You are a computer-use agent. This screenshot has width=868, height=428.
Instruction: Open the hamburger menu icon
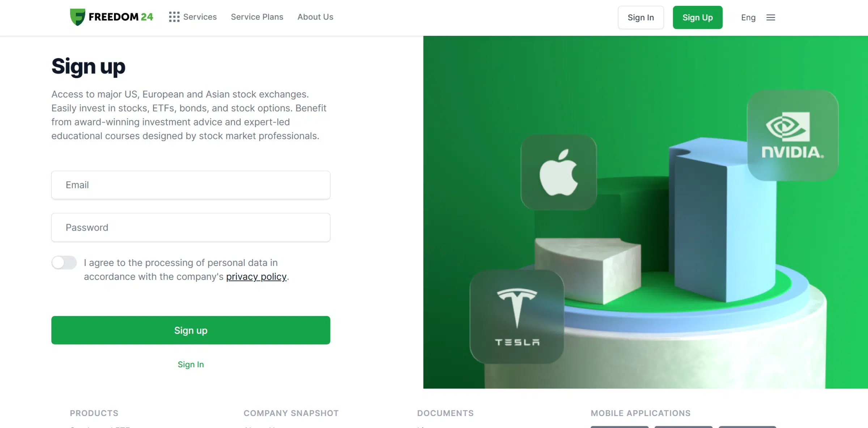pos(771,17)
